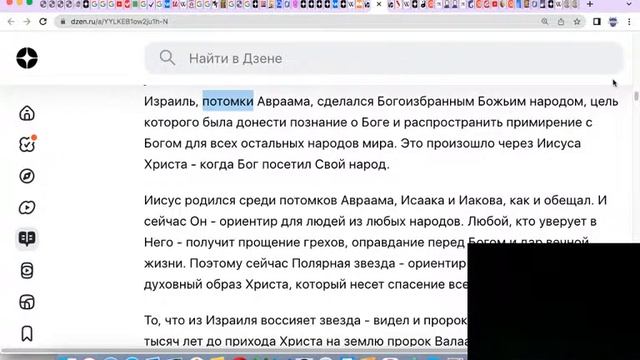Open Chrome three-dot menu
Viewport: 640px width, 360px height.
(629, 22)
